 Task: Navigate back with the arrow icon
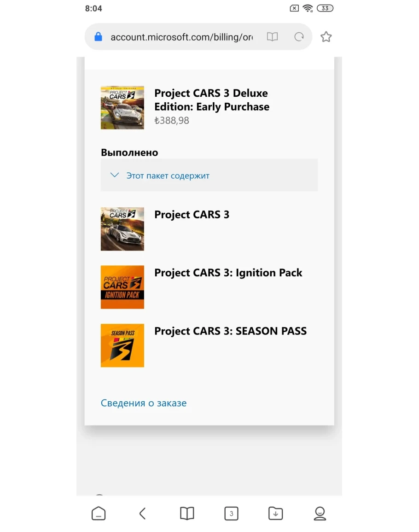tap(143, 513)
